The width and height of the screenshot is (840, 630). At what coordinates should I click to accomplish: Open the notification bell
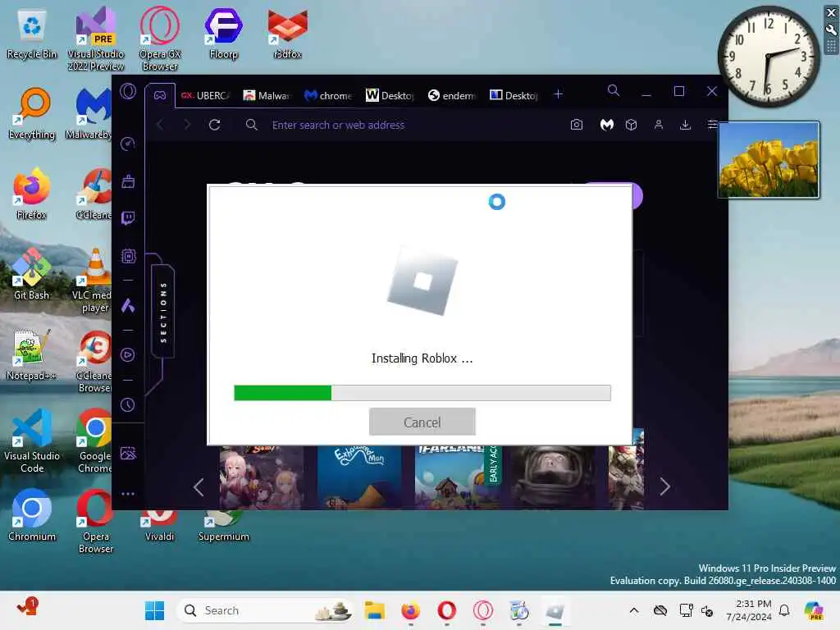pos(784,610)
